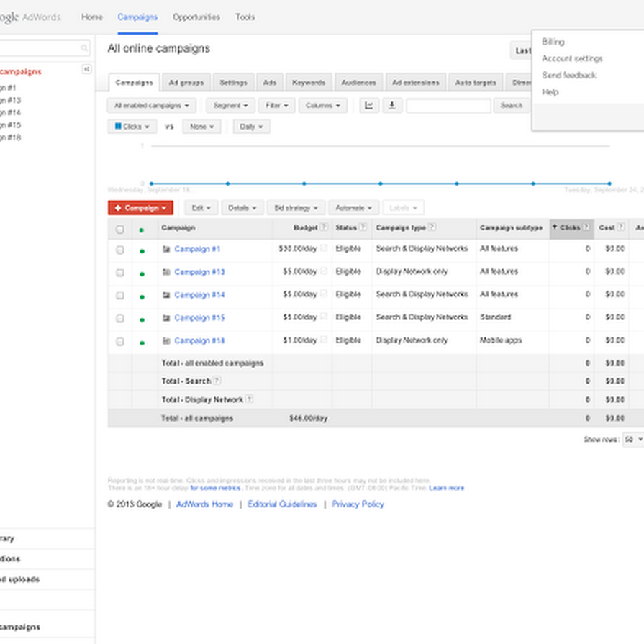
Task: Click the green status dot for Campaign #15
Action: pos(142,320)
